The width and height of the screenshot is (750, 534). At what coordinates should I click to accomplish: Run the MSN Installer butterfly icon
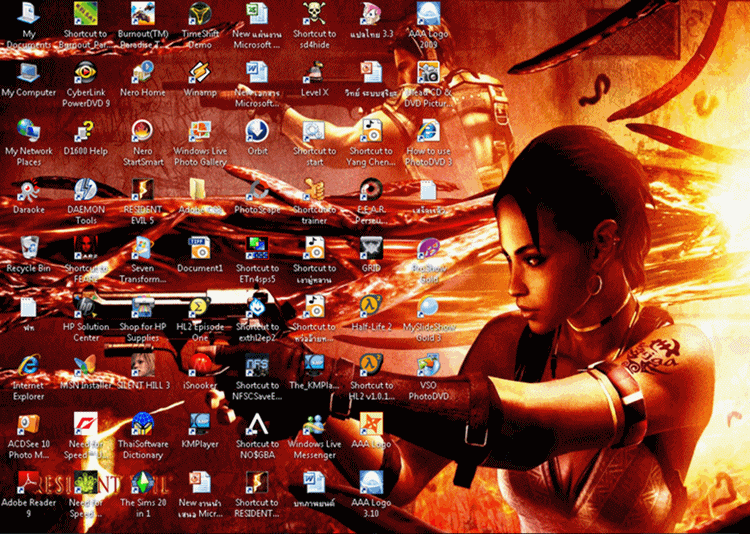coord(86,365)
